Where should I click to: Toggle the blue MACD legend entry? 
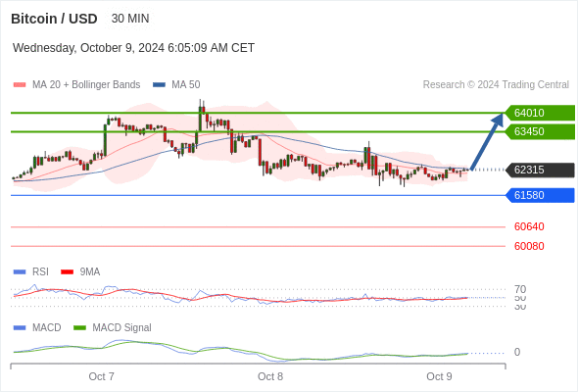coord(37,327)
